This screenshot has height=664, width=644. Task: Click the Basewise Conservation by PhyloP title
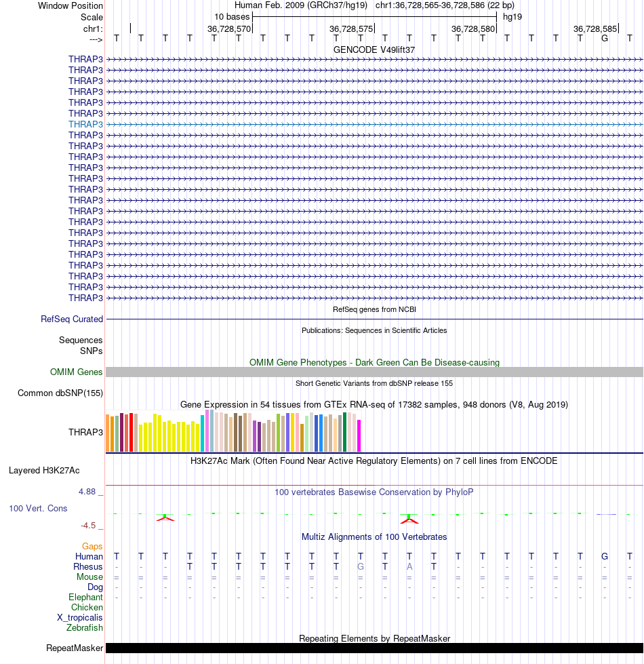click(374, 492)
